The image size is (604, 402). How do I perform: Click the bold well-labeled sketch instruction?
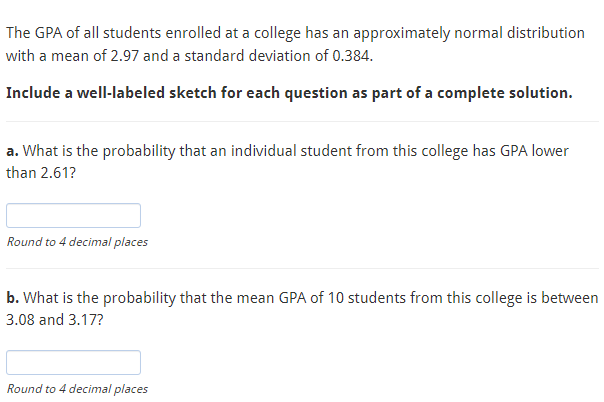pos(289,93)
